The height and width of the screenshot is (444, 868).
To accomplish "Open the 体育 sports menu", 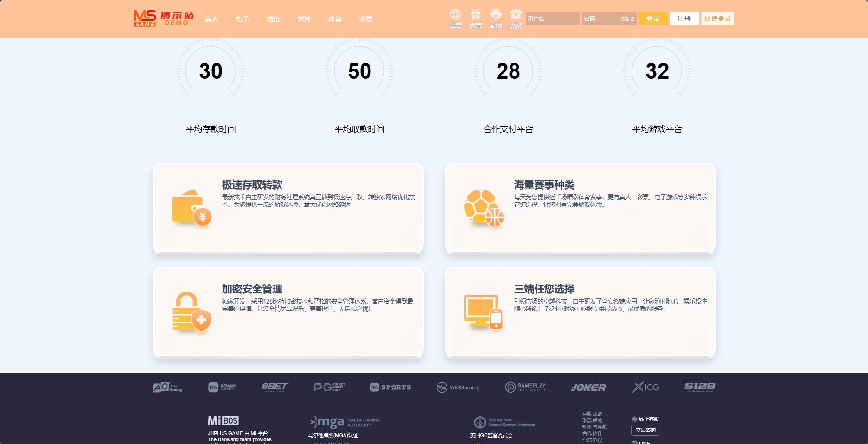I will [x=335, y=19].
